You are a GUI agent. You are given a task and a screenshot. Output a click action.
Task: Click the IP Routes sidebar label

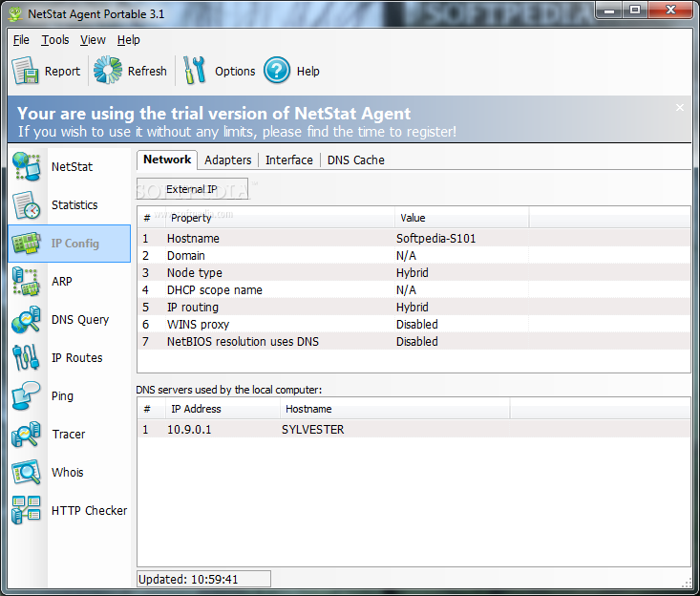tap(76, 357)
